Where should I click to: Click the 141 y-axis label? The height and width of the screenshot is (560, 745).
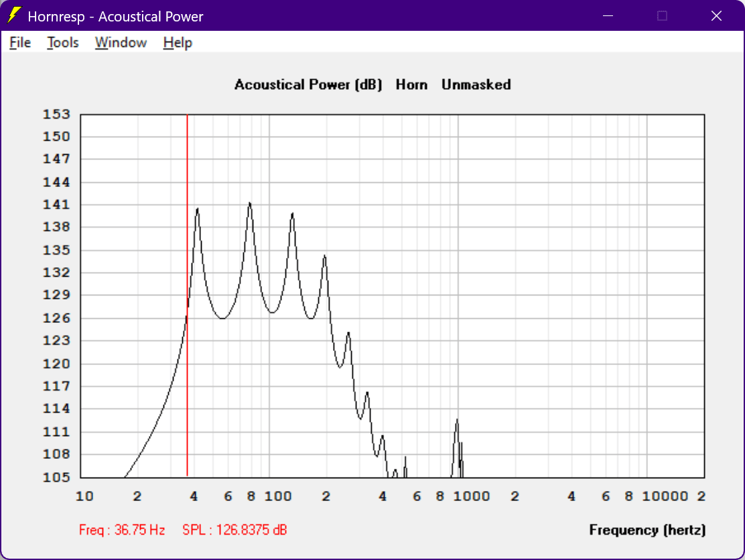[56, 204]
